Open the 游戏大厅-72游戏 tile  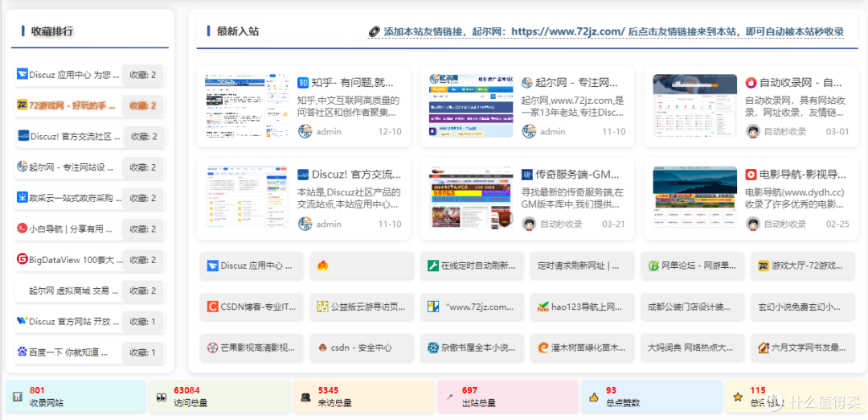(802, 266)
